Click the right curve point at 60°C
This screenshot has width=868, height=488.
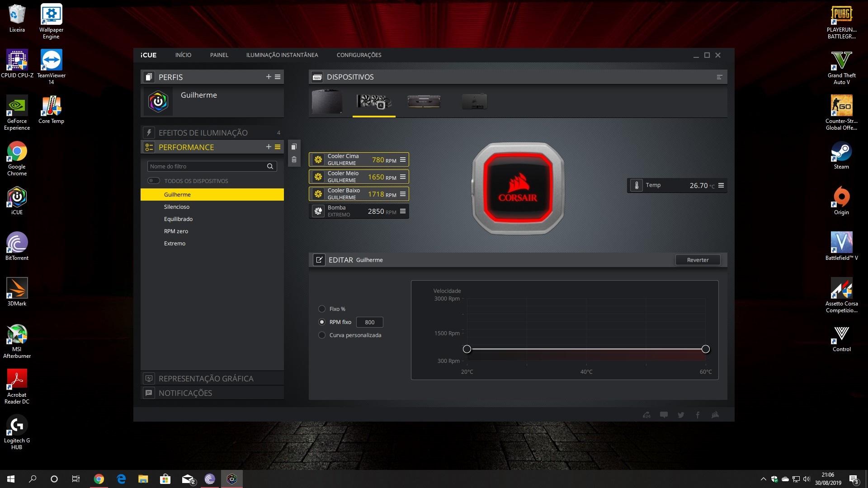coord(706,349)
